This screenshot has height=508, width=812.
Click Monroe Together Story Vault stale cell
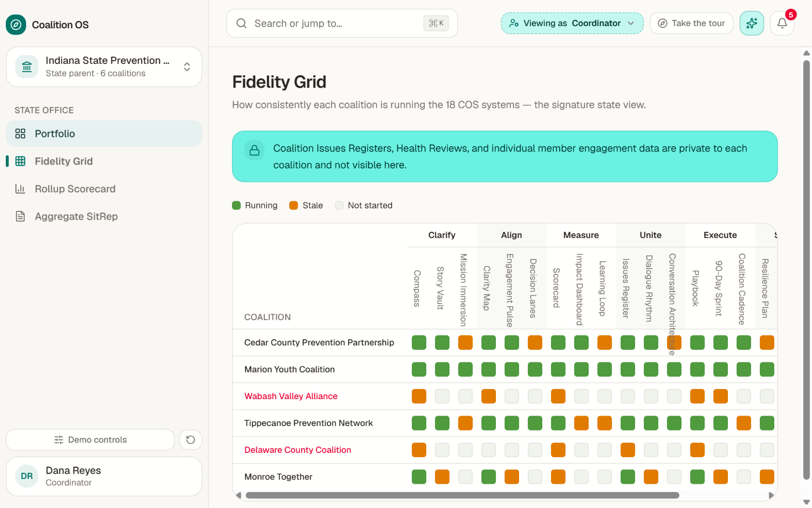point(442,477)
